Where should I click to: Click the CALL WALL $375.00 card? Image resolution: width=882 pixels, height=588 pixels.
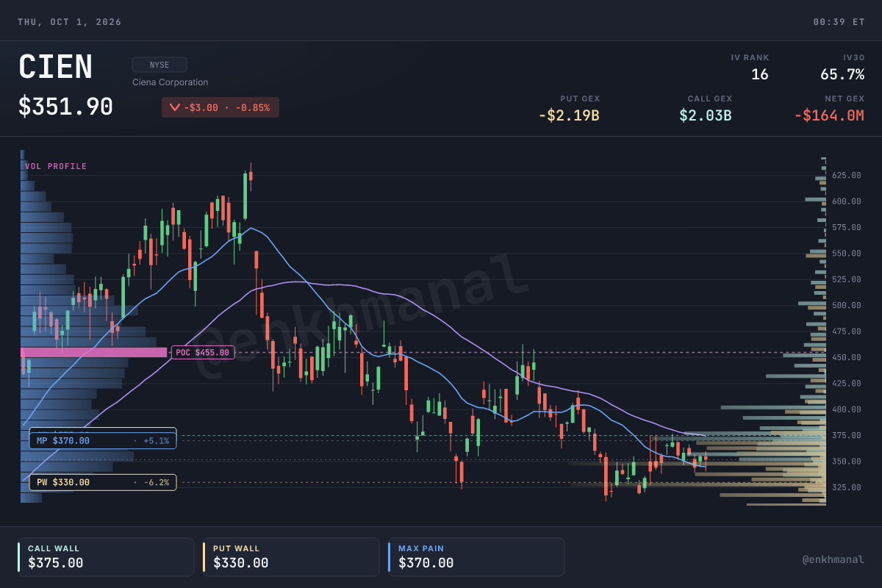(106, 557)
